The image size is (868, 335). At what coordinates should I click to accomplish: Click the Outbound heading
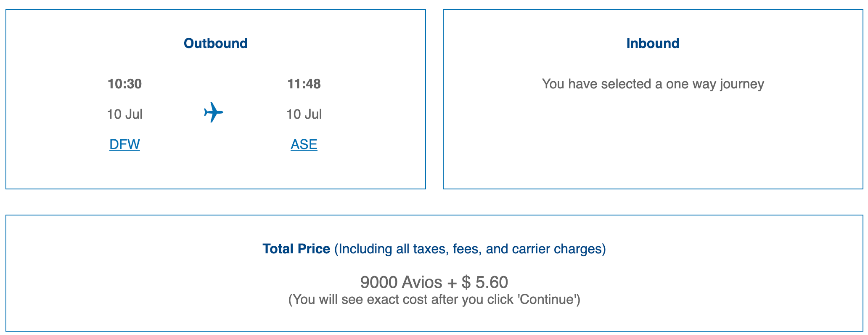215,43
